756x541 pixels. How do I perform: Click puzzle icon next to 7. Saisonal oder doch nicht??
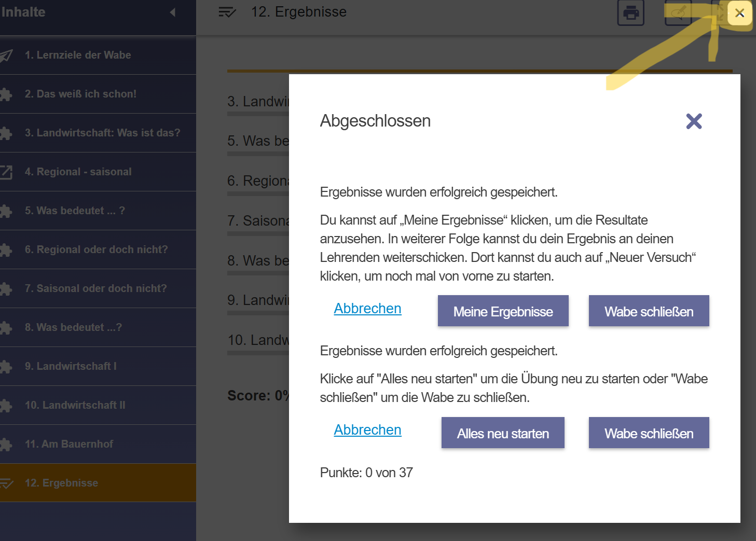[x=6, y=289]
